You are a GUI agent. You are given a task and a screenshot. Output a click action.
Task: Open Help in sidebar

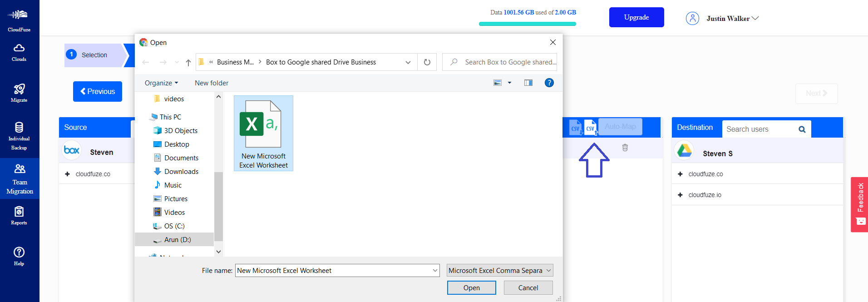(19, 256)
